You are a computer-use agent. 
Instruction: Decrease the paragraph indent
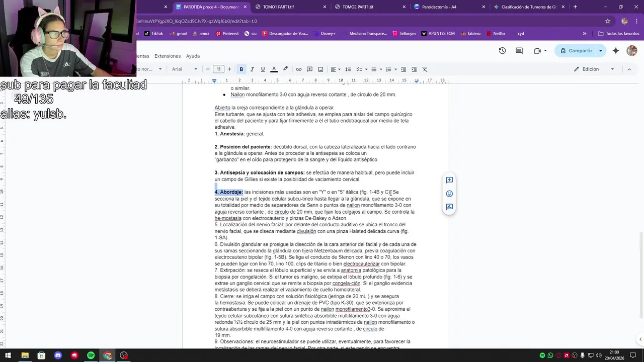pyautogui.click(x=403, y=69)
